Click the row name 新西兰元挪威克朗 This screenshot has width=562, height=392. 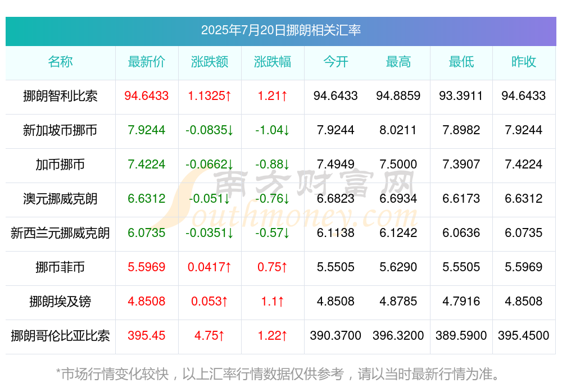[60, 233]
